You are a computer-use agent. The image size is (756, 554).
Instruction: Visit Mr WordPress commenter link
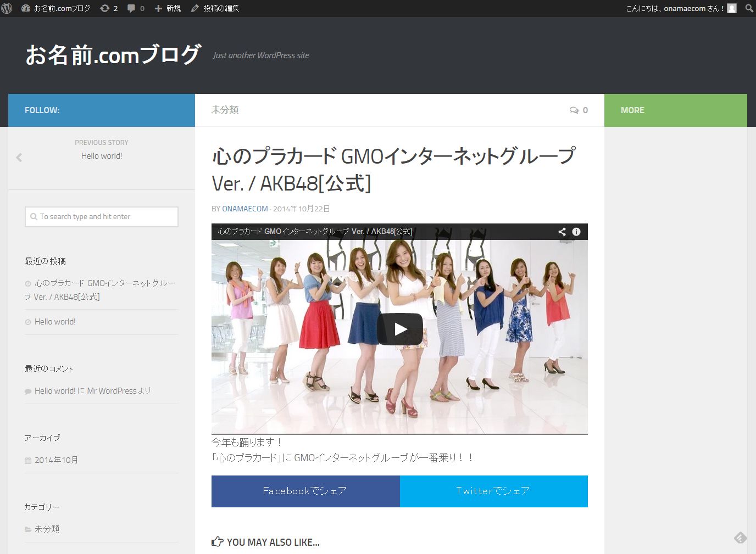(112, 391)
